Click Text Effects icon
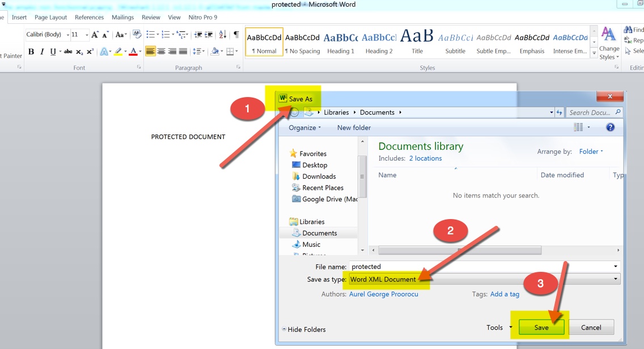This screenshot has height=349, width=644. [105, 52]
